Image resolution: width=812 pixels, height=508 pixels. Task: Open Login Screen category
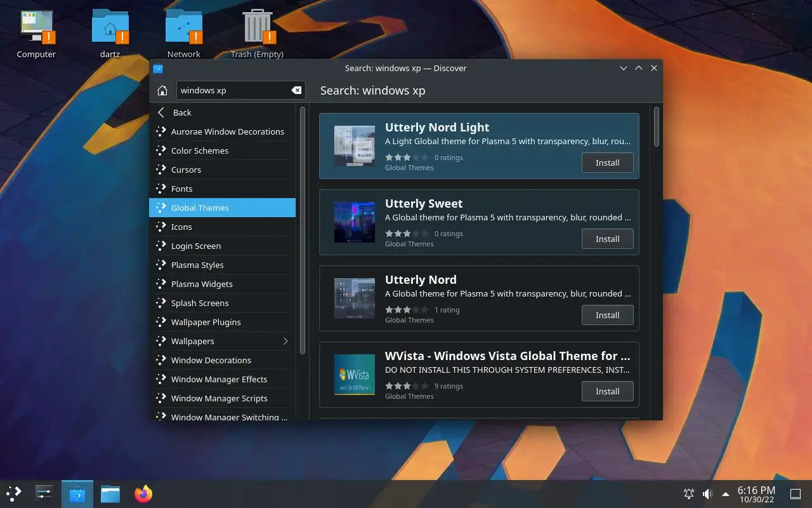[x=222, y=246]
